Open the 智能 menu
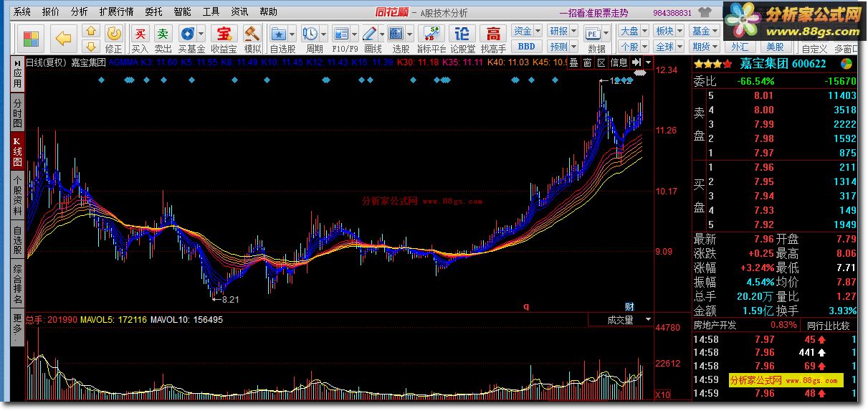 point(182,12)
